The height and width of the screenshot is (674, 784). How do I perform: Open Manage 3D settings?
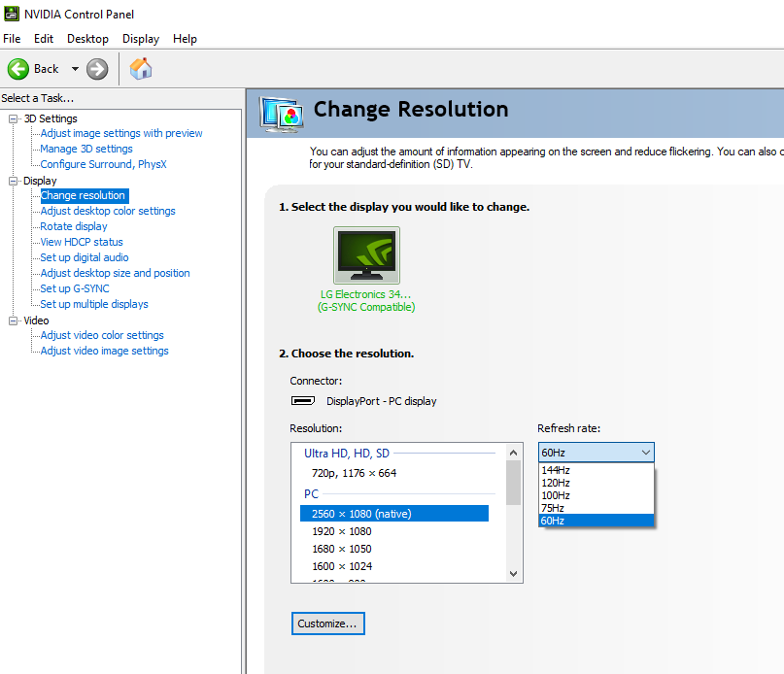[86, 149]
